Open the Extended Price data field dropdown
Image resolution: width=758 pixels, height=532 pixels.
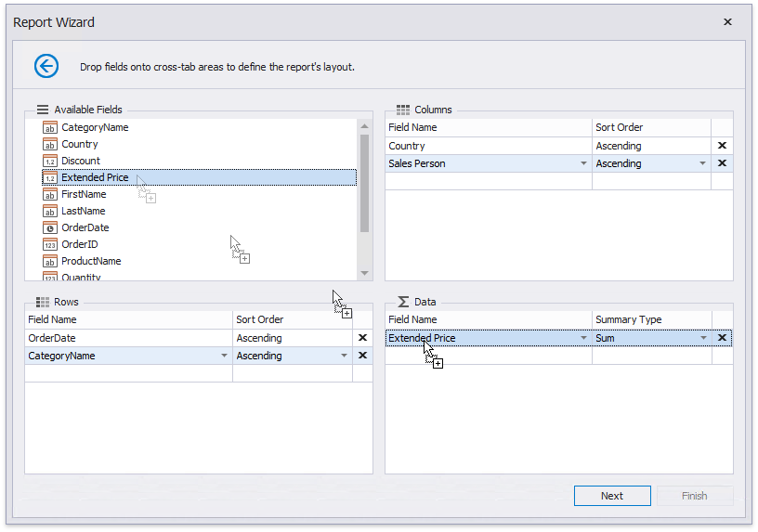point(583,338)
